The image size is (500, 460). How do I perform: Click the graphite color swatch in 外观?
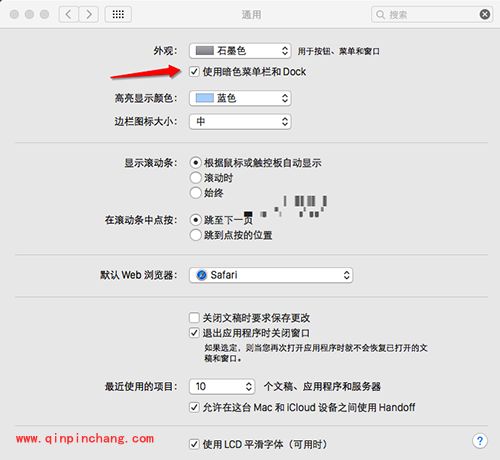(x=204, y=51)
